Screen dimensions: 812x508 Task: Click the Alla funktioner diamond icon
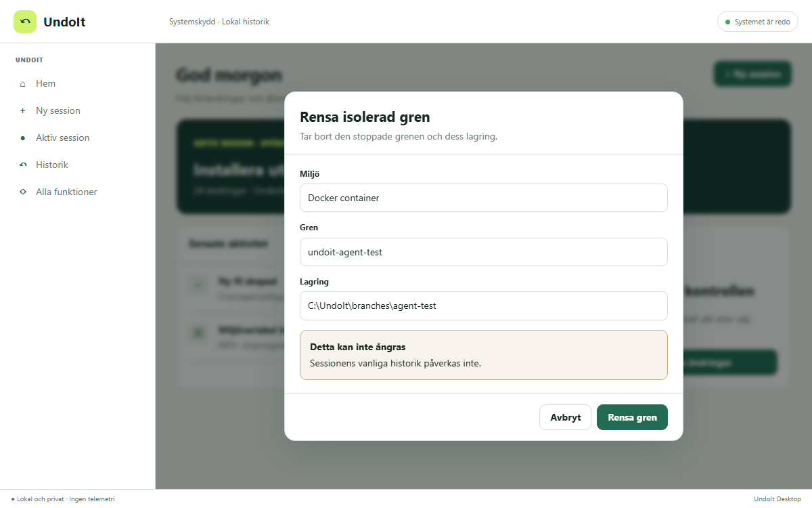(23, 192)
